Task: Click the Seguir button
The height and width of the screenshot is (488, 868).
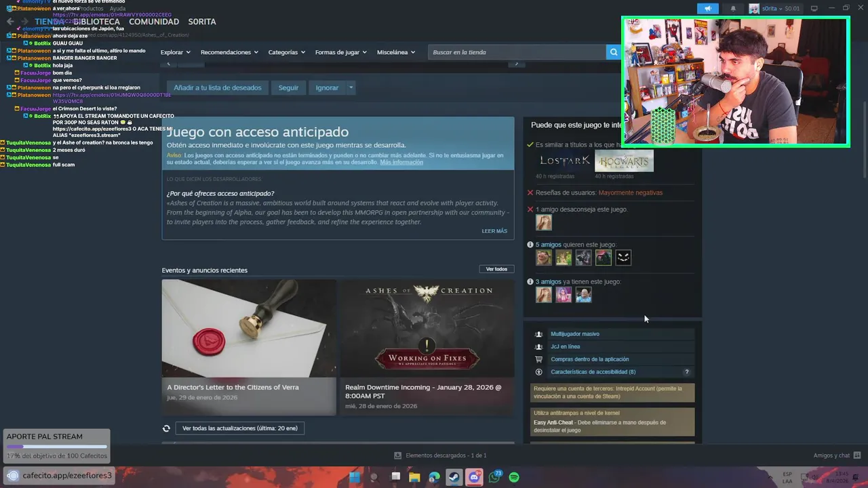Action: pyautogui.click(x=288, y=87)
